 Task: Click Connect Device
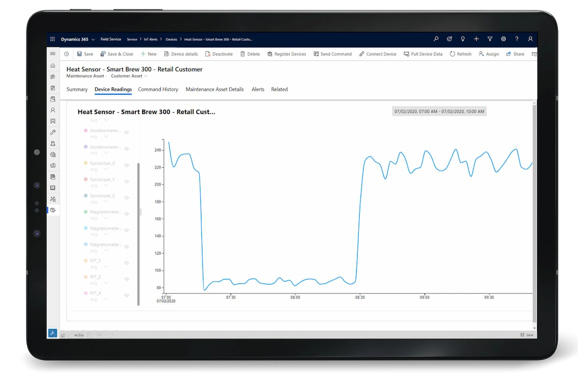378,54
